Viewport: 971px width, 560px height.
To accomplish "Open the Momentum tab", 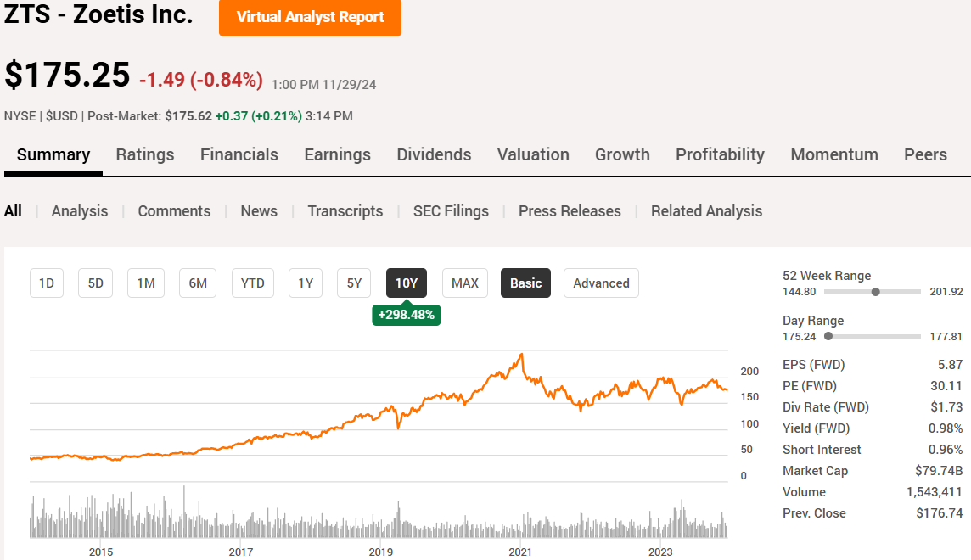I will click(x=834, y=154).
